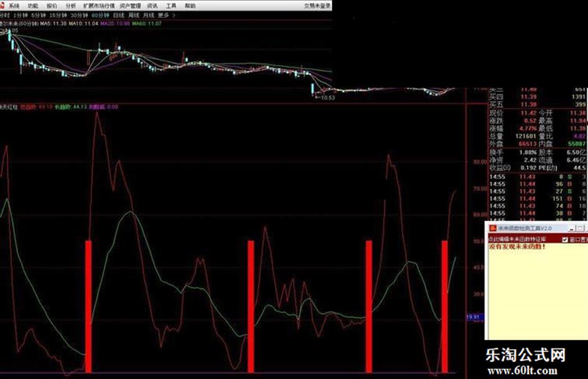Expand the 更多 periods dropdown
Image resolution: width=588 pixels, height=379 pixels.
(167, 16)
